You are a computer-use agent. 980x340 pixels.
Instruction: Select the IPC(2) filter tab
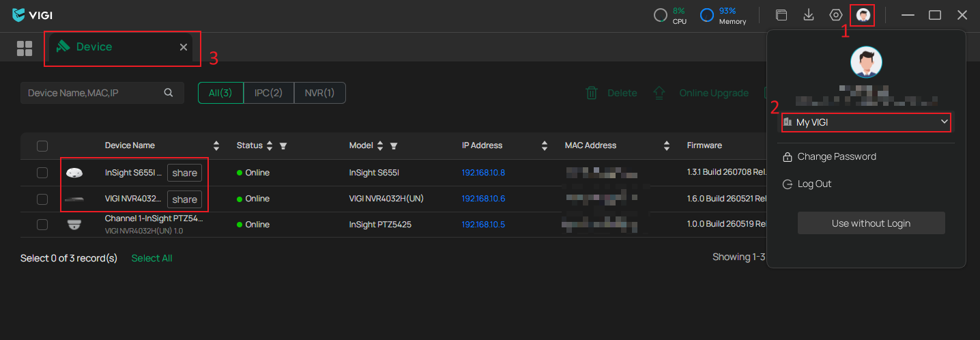coord(269,93)
